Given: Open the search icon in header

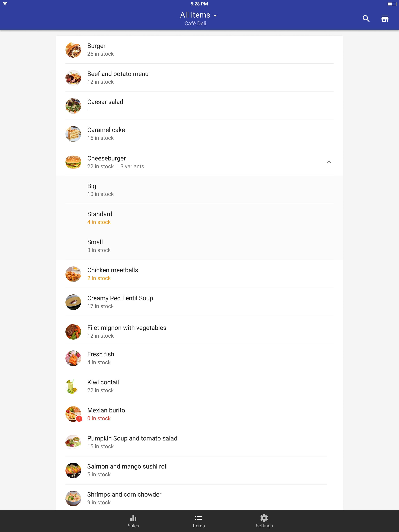Looking at the screenshot, I should point(366,18).
